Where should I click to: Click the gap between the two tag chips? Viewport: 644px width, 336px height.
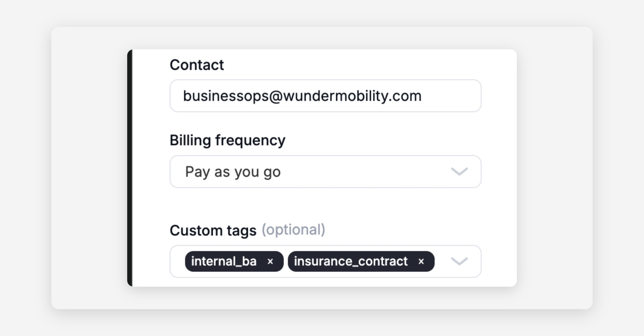(x=286, y=262)
